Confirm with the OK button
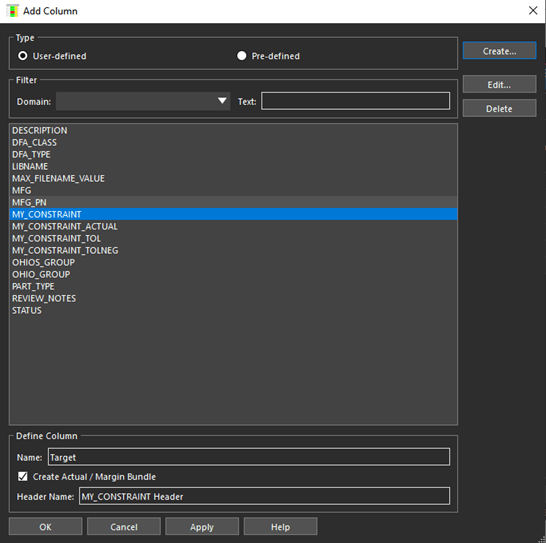Screen dimensions: 546x543 point(46,526)
